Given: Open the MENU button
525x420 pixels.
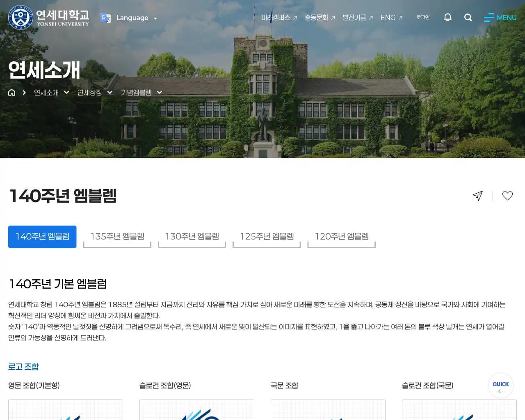Looking at the screenshot, I should click(x=500, y=18).
